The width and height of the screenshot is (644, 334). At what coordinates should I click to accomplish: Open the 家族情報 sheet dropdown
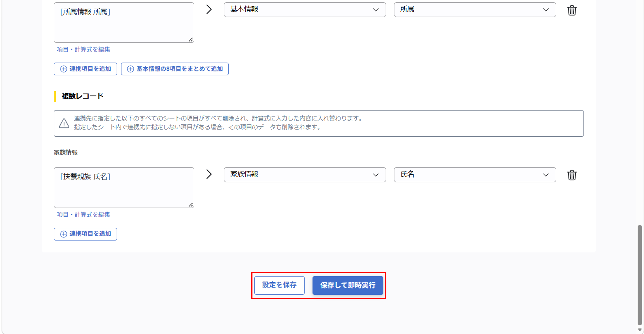click(305, 175)
